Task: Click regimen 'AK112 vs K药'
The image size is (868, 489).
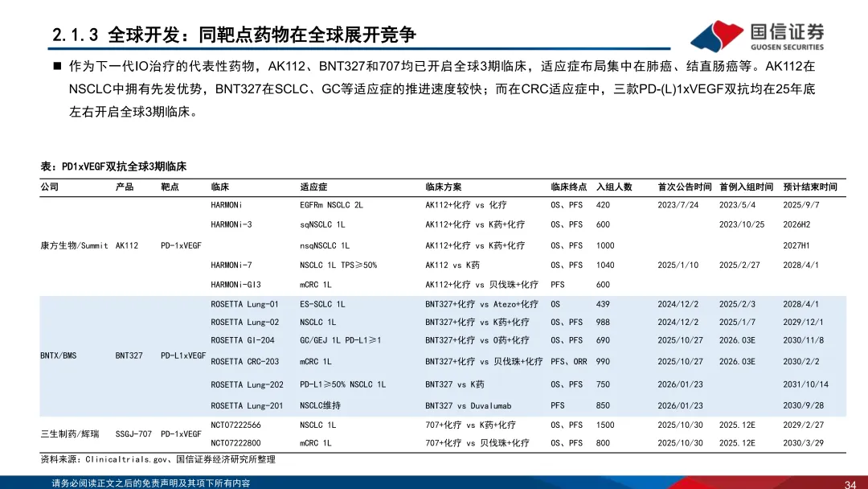Action: click(452, 265)
